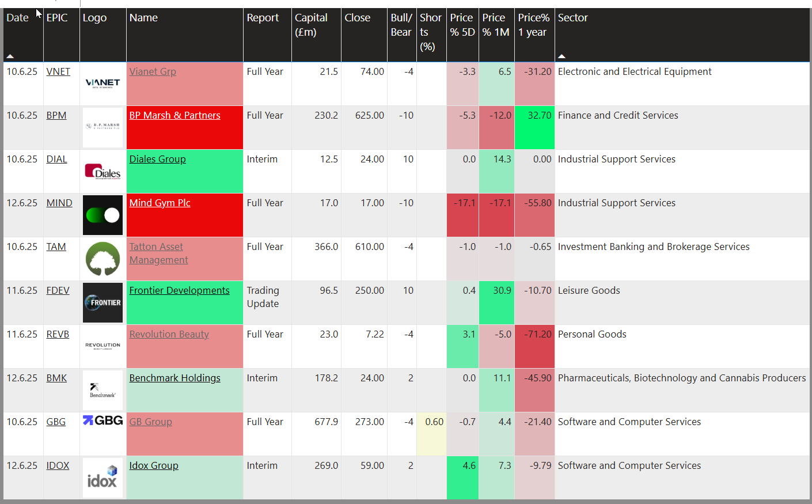Click the Revolution Beauty logo
Viewport: 812px width, 504px height.
(103, 346)
